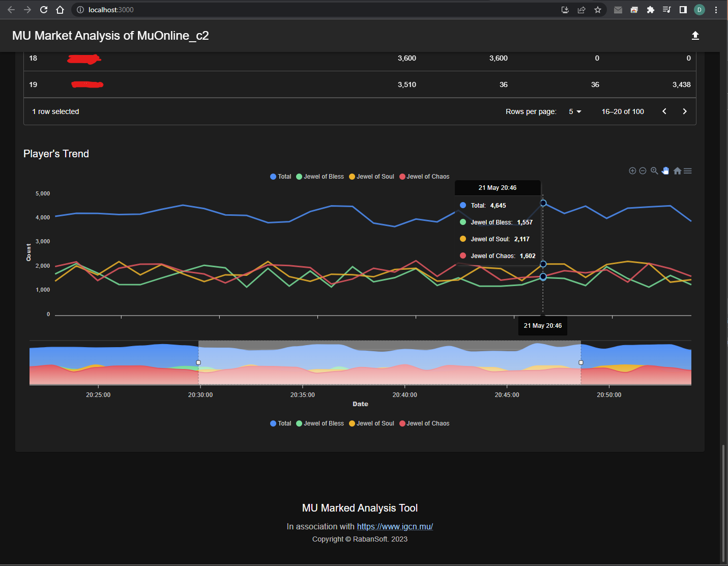Open the browser side panel icon
This screenshot has width=728, height=566.
pyautogui.click(x=683, y=10)
